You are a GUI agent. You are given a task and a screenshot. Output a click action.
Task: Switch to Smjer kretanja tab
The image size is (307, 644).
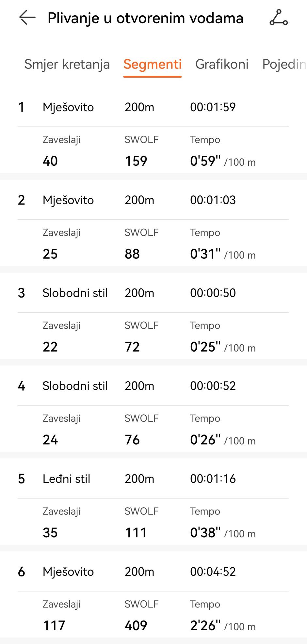click(x=67, y=64)
